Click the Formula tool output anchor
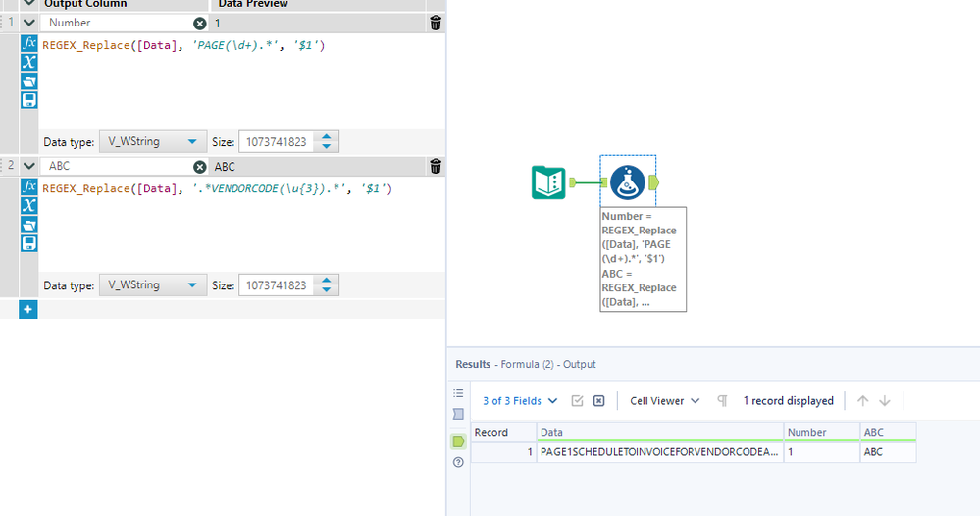 tap(653, 182)
